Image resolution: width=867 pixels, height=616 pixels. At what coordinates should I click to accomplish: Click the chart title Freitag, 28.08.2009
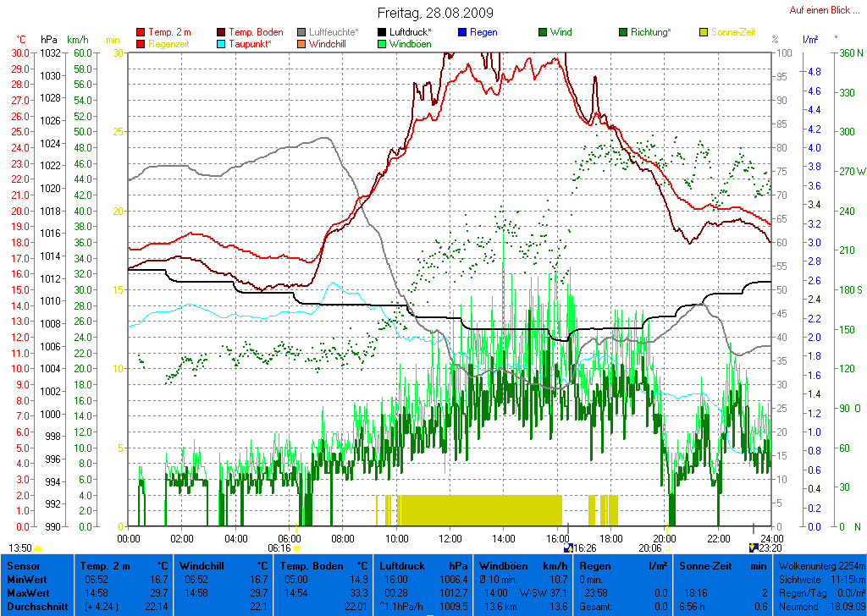pos(435,14)
